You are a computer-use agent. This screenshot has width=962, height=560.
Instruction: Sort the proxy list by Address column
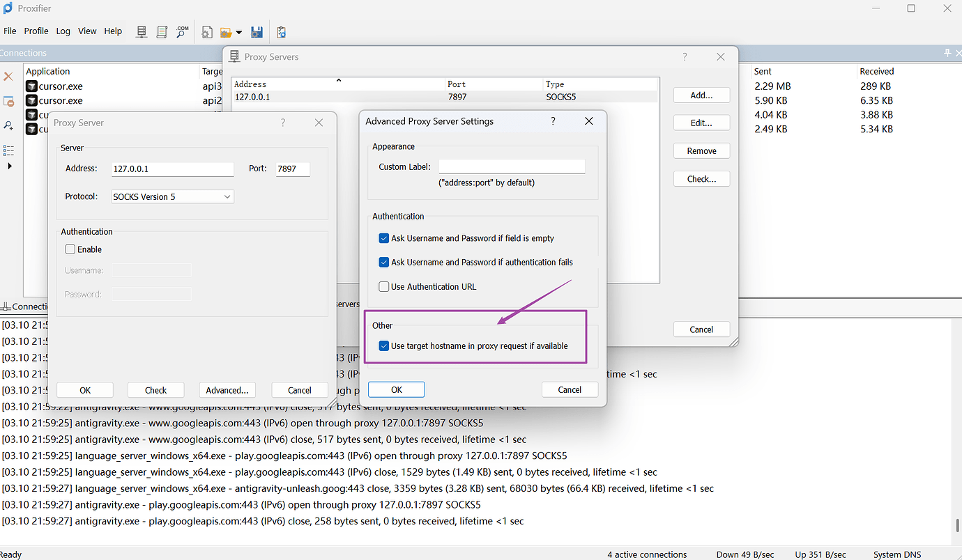click(x=339, y=84)
